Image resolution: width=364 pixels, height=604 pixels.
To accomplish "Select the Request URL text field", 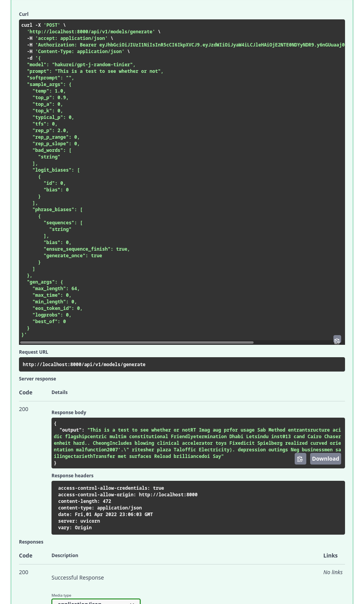I will (182, 364).
